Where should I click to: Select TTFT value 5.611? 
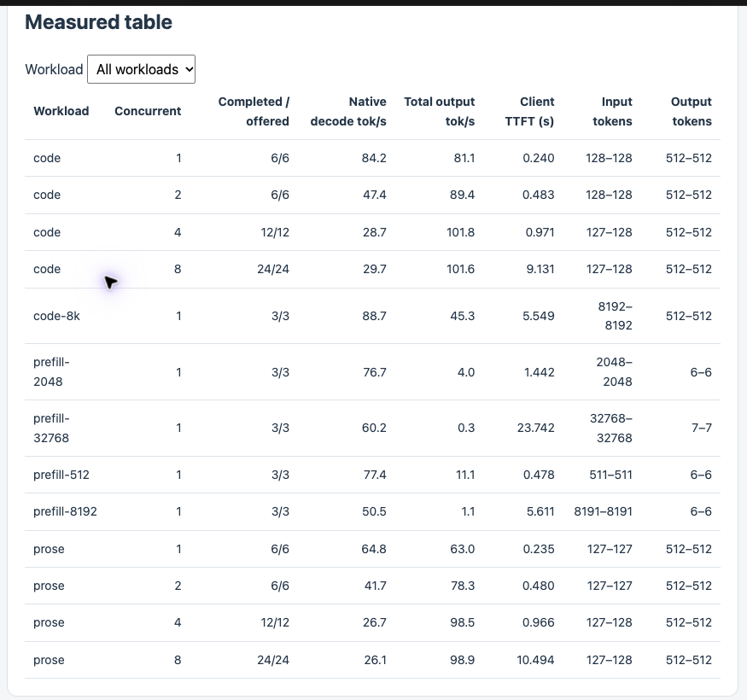tap(540, 511)
